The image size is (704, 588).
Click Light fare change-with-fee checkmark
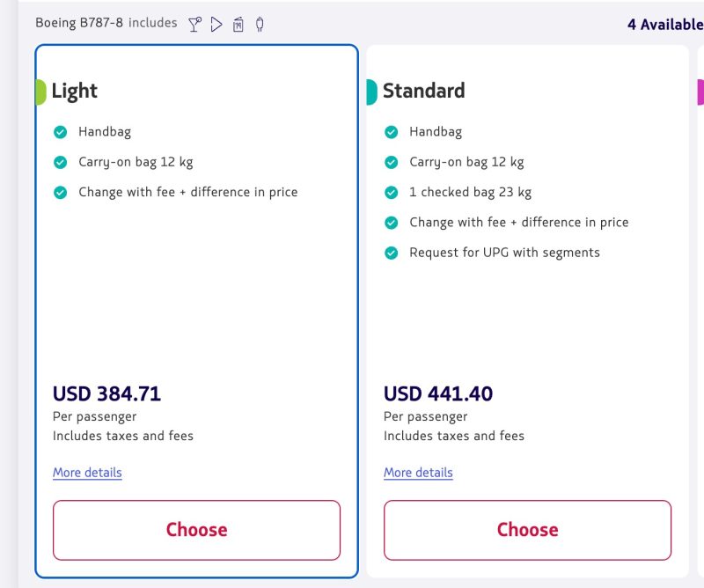(61, 192)
